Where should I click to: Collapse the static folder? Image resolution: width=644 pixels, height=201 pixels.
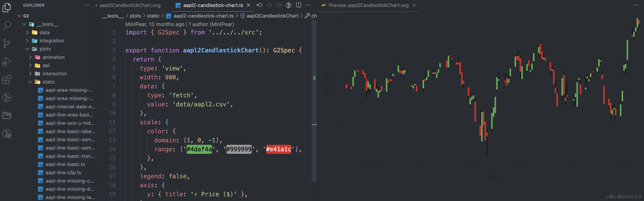30,82
